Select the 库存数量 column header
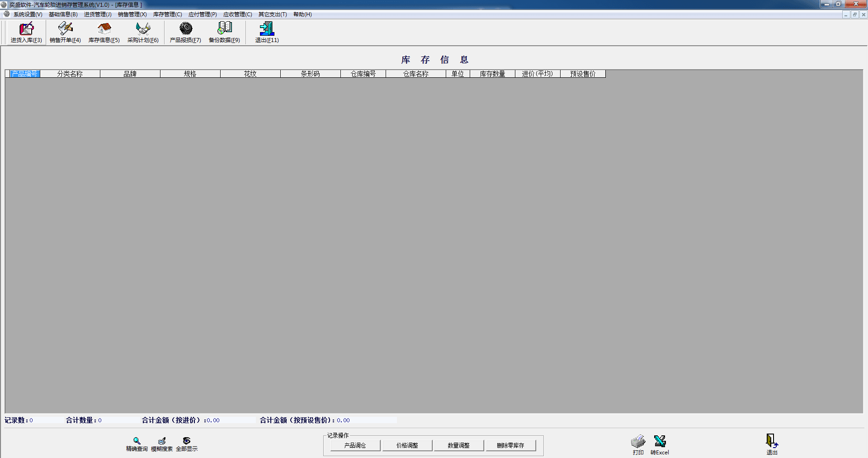Screen dimensions: 868x458 click(x=492, y=74)
